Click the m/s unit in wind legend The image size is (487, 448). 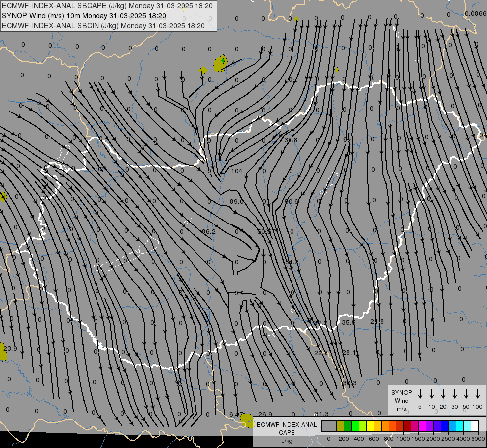tap(401, 409)
